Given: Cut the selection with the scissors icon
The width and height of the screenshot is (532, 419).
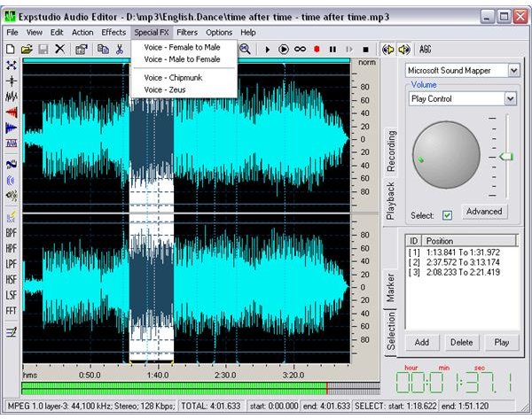Looking at the screenshot, I should click(120, 50).
